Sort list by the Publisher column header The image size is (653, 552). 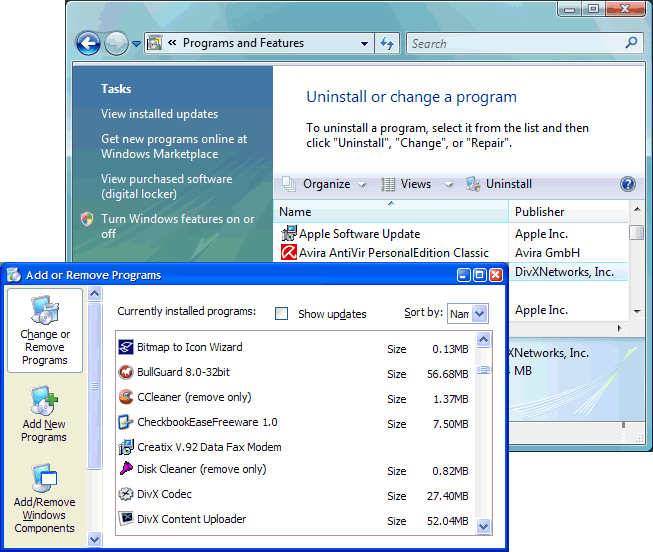coord(568,212)
